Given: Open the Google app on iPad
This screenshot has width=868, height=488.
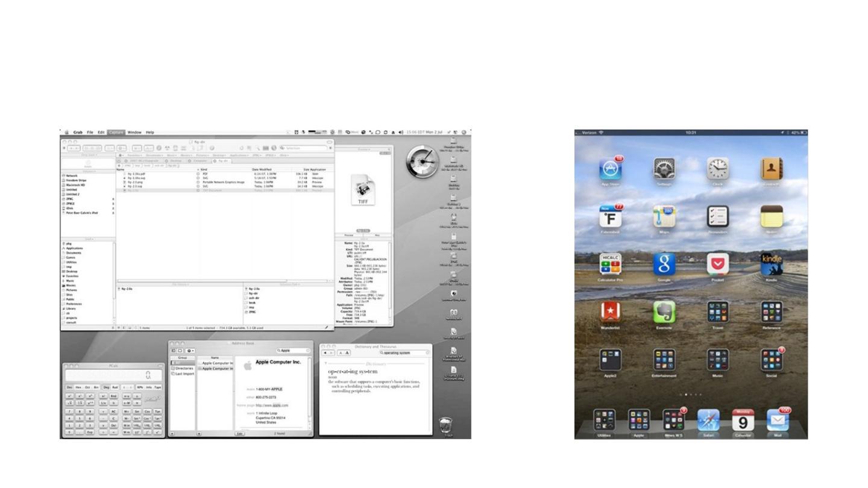Looking at the screenshot, I should [x=664, y=264].
